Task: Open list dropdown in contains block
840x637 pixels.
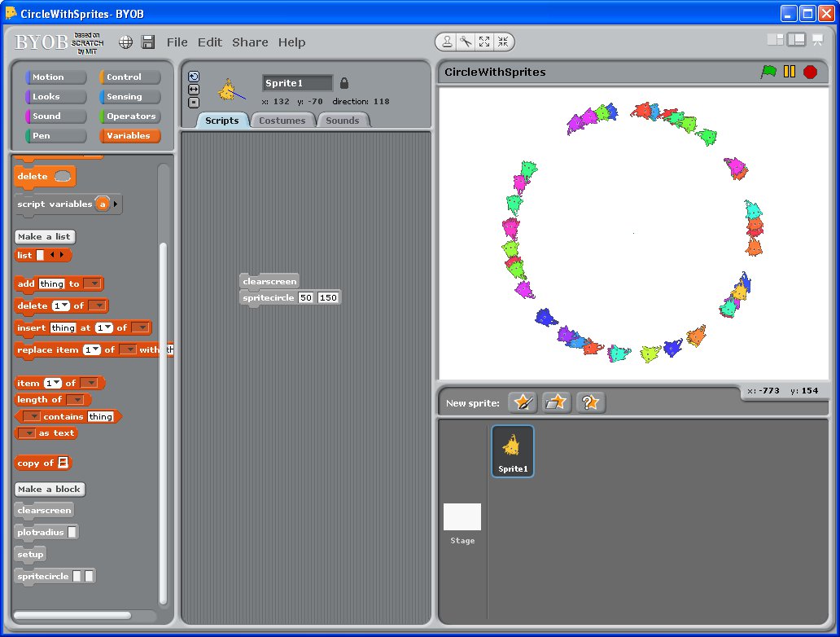Action: pos(32,416)
